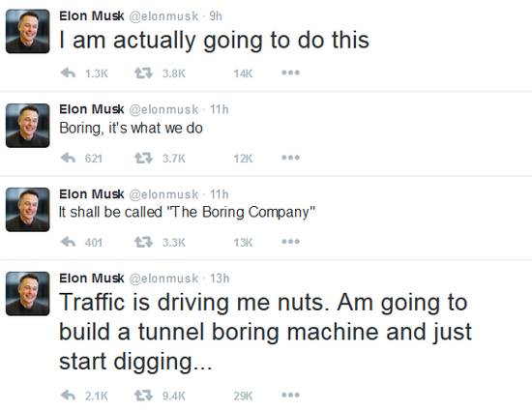Open the 11h timestamp of "Boring, it's what we do"

coord(220,109)
